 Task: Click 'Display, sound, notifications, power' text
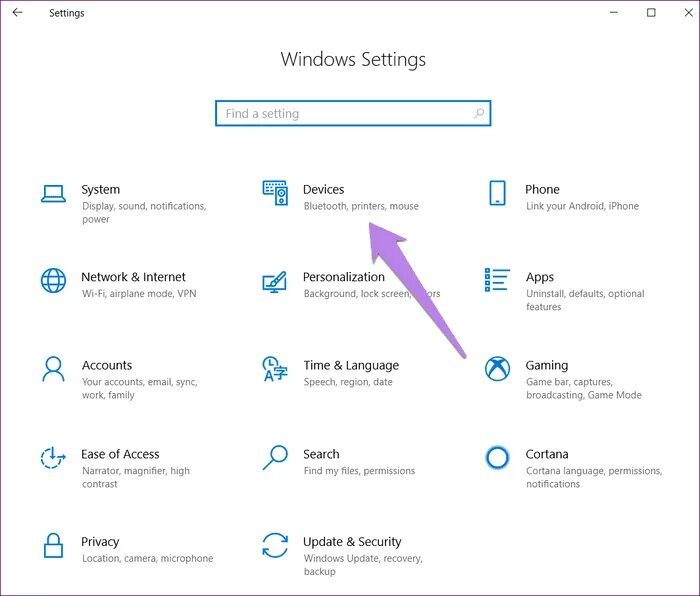(x=144, y=213)
